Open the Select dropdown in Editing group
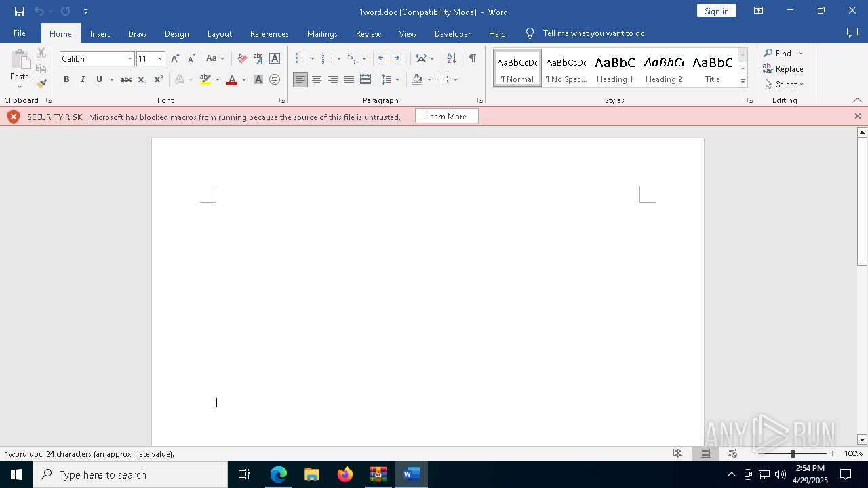The width and height of the screenshot is (868, 488). coord(784,85)
